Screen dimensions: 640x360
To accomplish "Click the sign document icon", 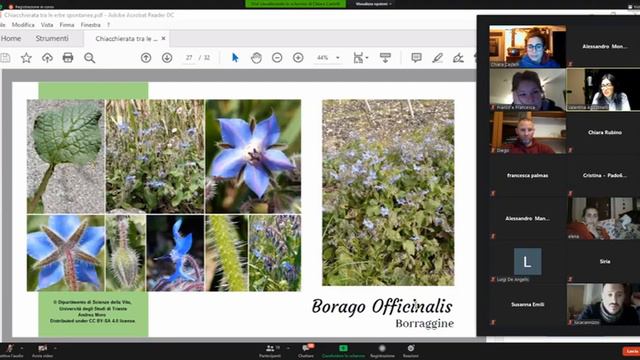I will point(458,58).
